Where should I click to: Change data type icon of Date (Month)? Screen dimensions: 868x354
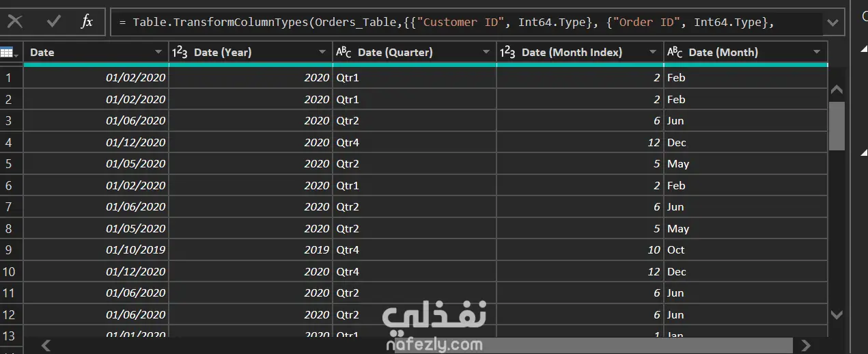675,52
